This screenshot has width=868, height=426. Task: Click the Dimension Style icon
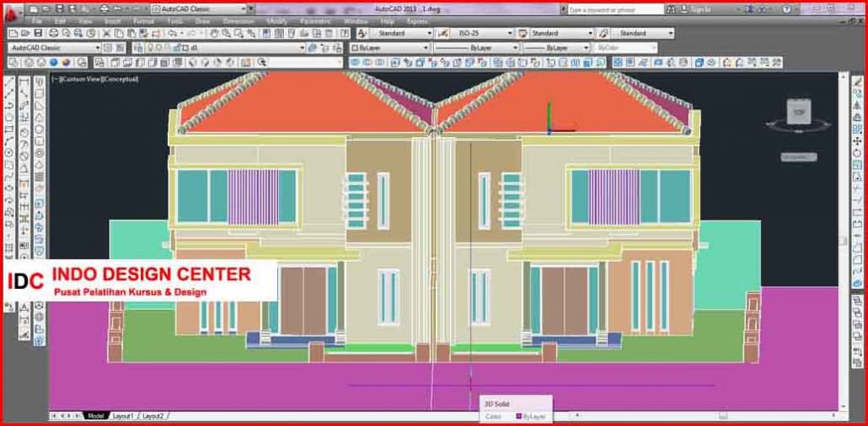click(442, 33)
